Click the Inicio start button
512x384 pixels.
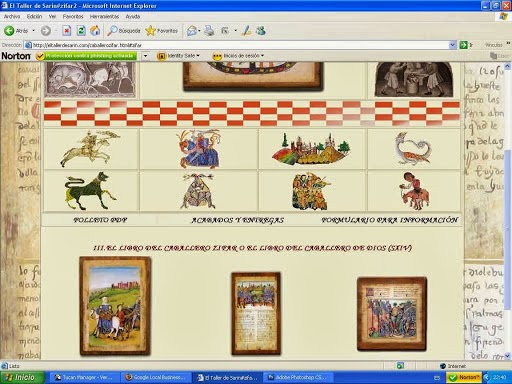coord(22,377)
